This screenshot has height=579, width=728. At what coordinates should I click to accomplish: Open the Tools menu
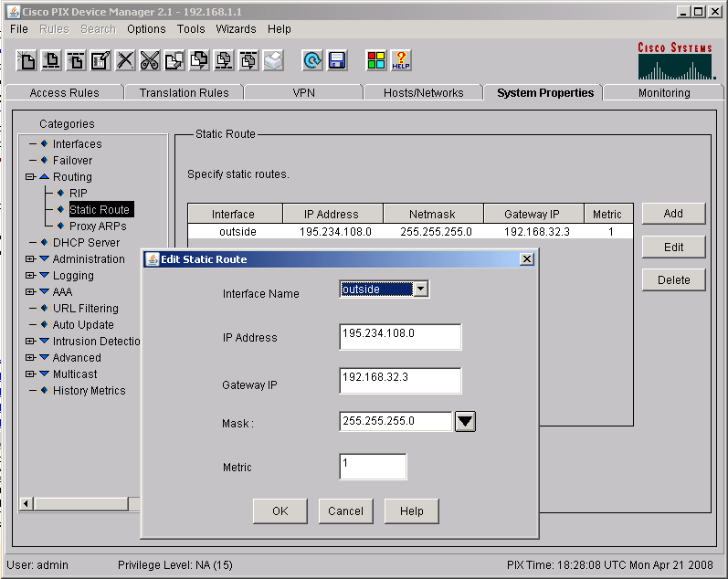(191, 29)
